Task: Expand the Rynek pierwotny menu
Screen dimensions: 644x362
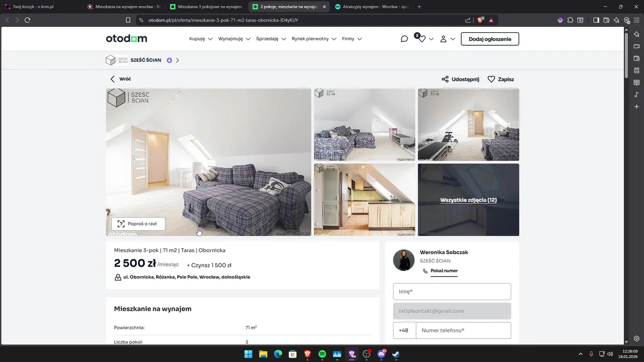Action: click(x=314, y=39)
